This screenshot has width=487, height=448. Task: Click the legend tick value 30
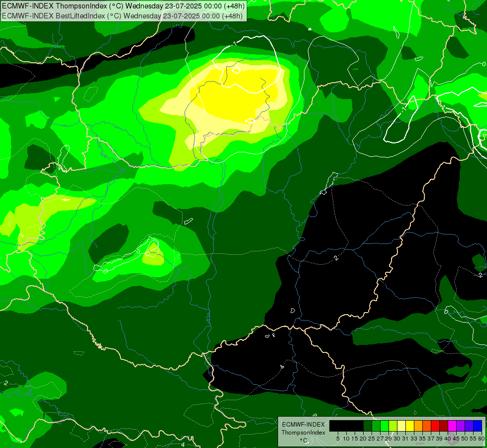397,439
